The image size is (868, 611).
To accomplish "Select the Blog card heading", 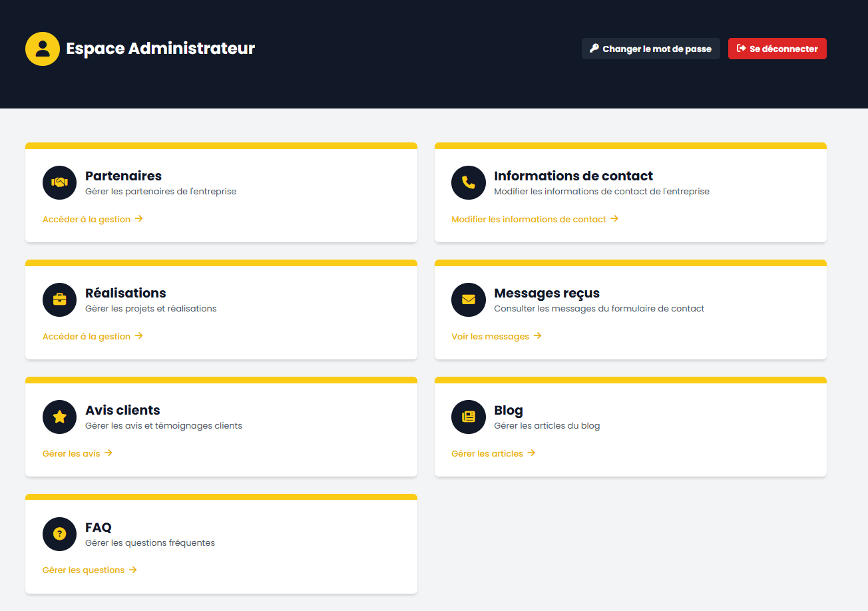I will (x=509, y=410).
